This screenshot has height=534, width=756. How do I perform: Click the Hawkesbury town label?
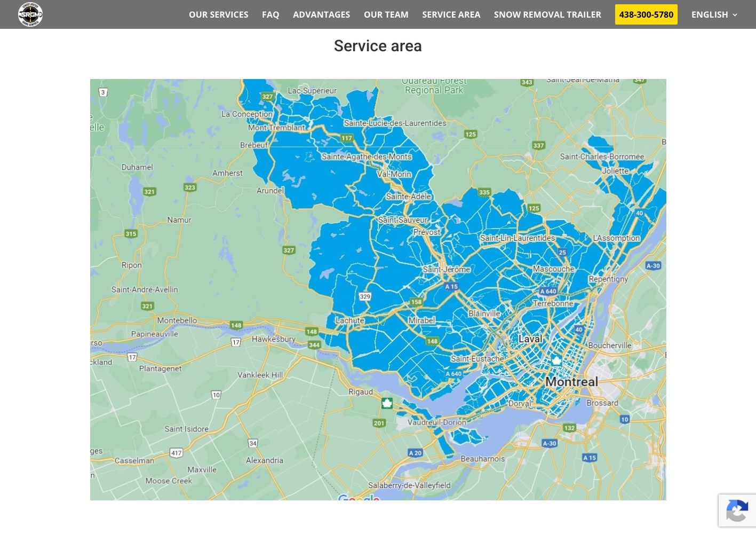tap(273, 339)
